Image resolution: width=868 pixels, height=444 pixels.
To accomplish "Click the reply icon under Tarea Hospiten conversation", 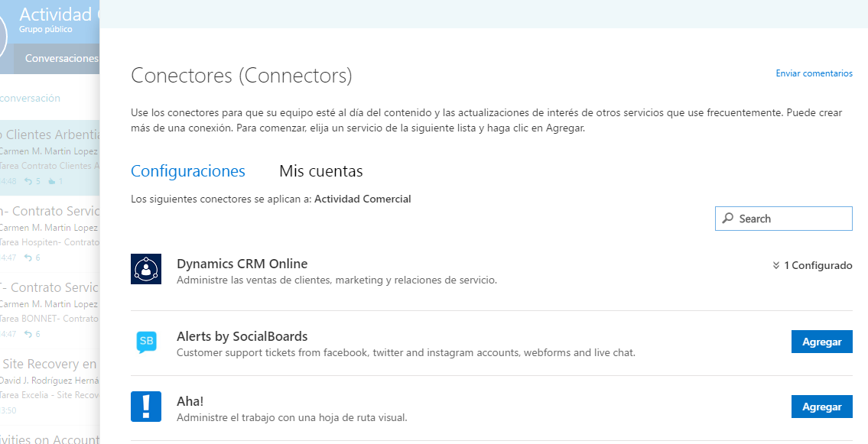I will click(x=28, y=258).
